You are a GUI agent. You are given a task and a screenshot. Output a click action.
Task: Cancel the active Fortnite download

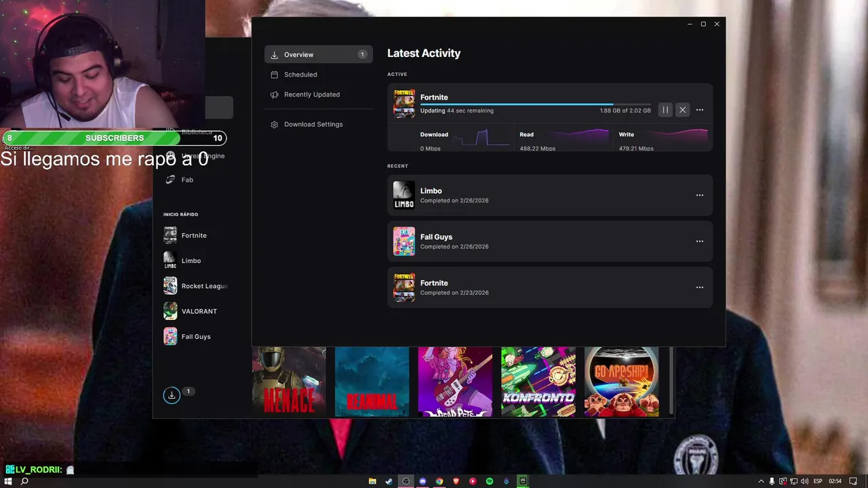(x=683, y=110)
